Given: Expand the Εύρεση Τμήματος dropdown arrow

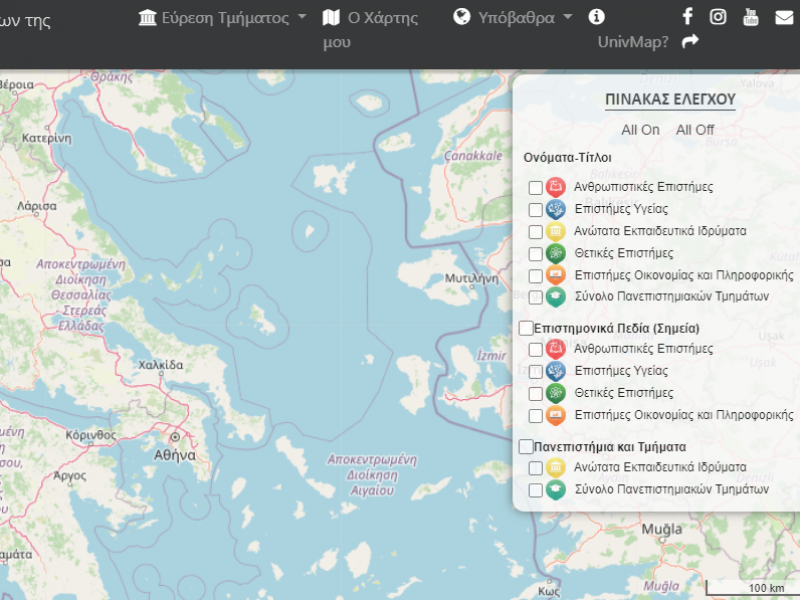Looking at the screenshot, I should (x=302, y=17).
